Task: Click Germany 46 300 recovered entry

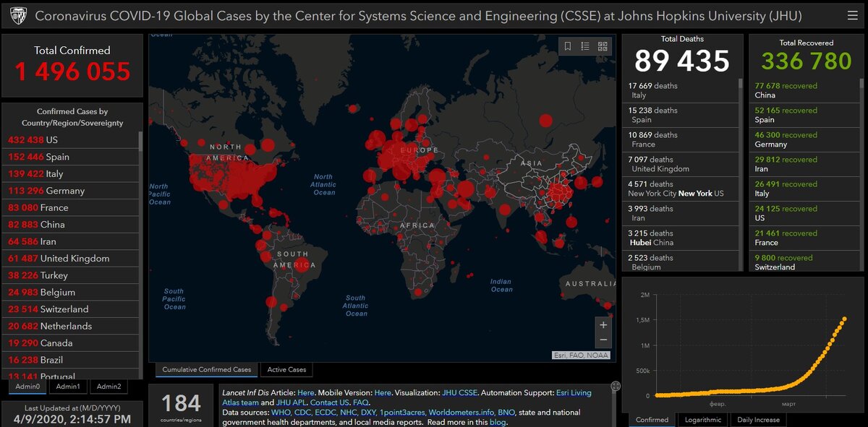Action: [804, 139]
